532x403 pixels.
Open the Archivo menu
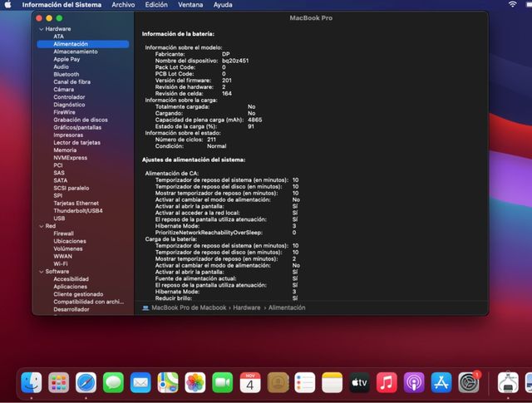click(123, 5)
